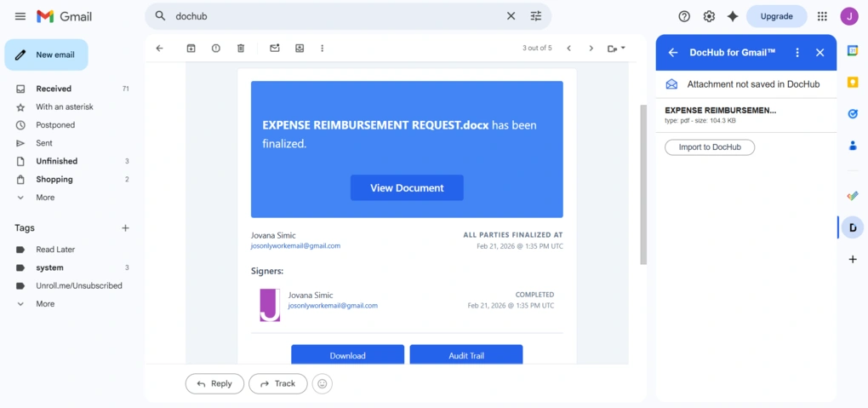868x408 pixels.
Task: Create a new tag with plus
Action: (125, 227)
